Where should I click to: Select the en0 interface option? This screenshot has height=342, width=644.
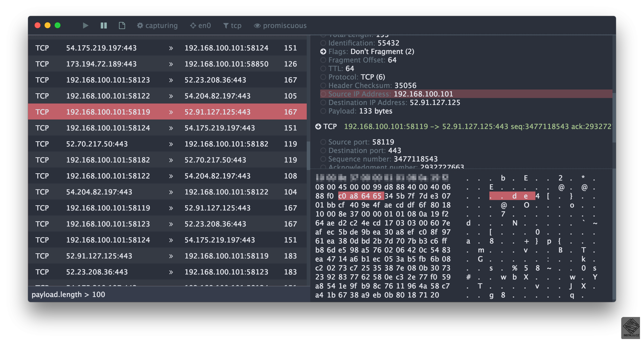(200, 25)
